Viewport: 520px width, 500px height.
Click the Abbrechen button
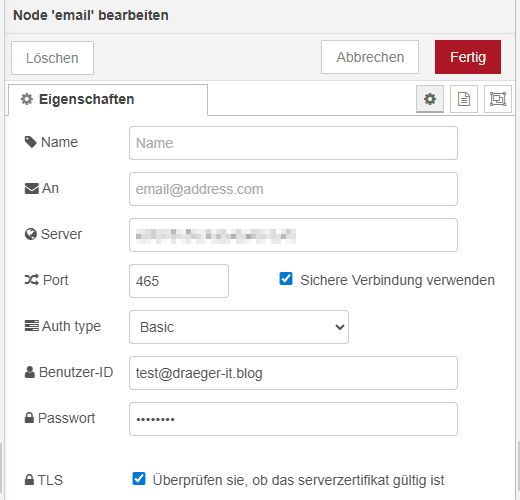tap(370, 57)
